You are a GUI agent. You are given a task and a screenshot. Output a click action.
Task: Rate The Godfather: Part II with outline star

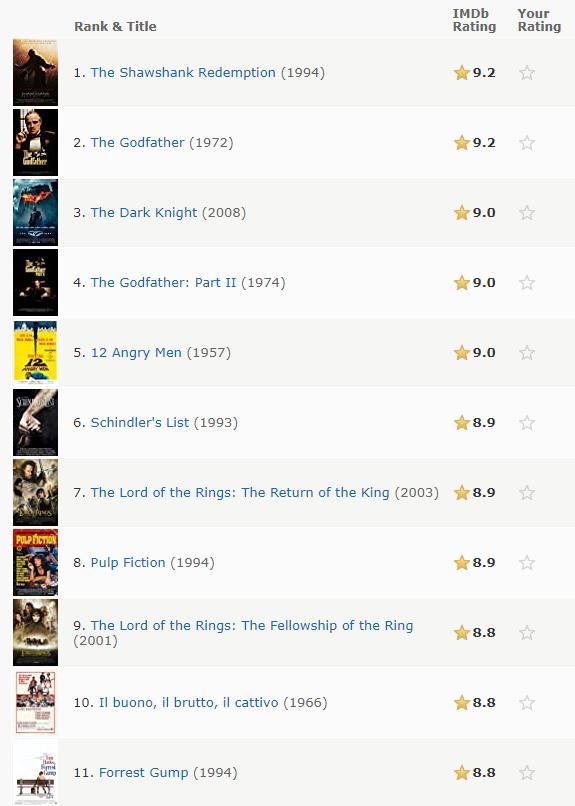pyautogui.click(x=527, y=282)
